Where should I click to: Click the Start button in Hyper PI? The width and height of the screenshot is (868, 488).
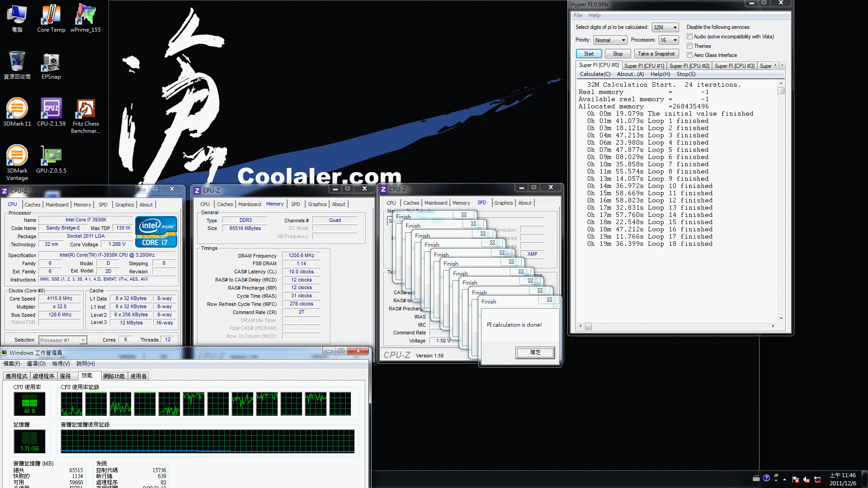[589, 54]
